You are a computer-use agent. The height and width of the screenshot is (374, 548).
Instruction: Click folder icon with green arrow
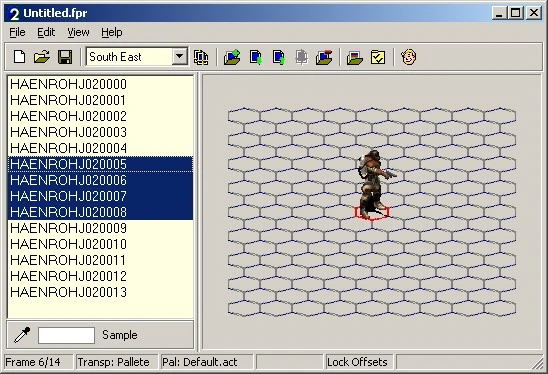coord(232,57)
